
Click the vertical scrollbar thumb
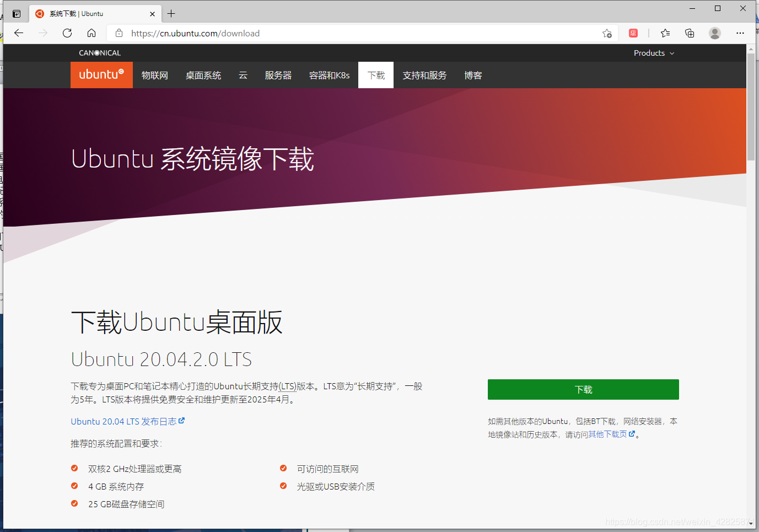tap(751, 107)
